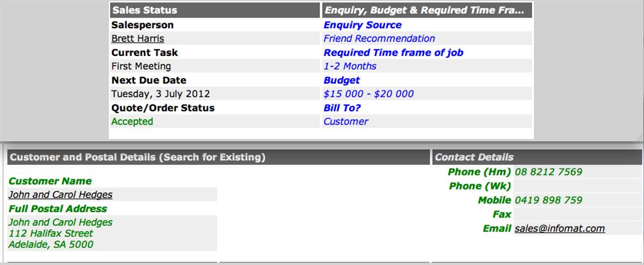Click the Full Postal Address text box

112,234
